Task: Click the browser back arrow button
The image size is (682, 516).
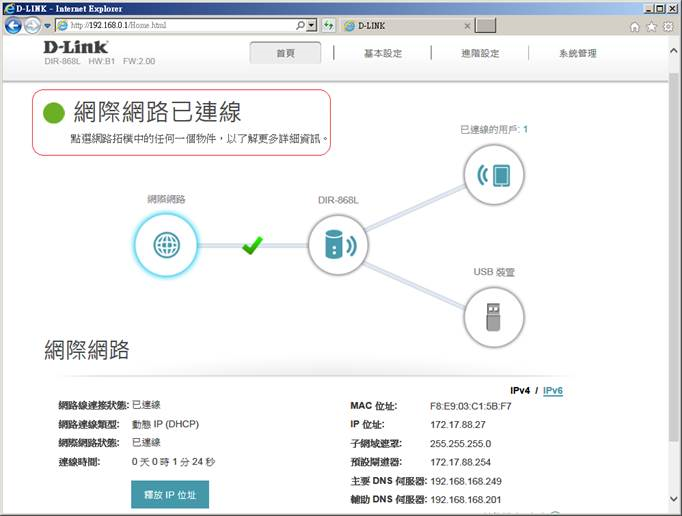Action: [x=14, y=25]
